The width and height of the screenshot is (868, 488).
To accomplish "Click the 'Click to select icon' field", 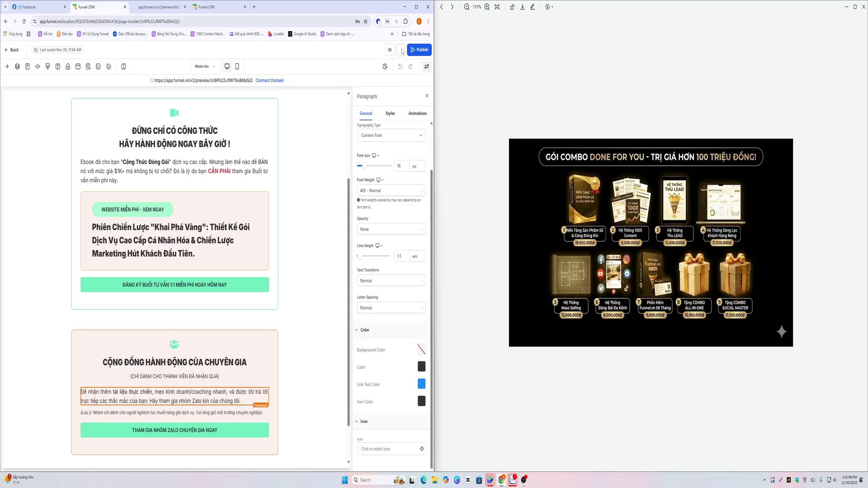I will (391, 449).
